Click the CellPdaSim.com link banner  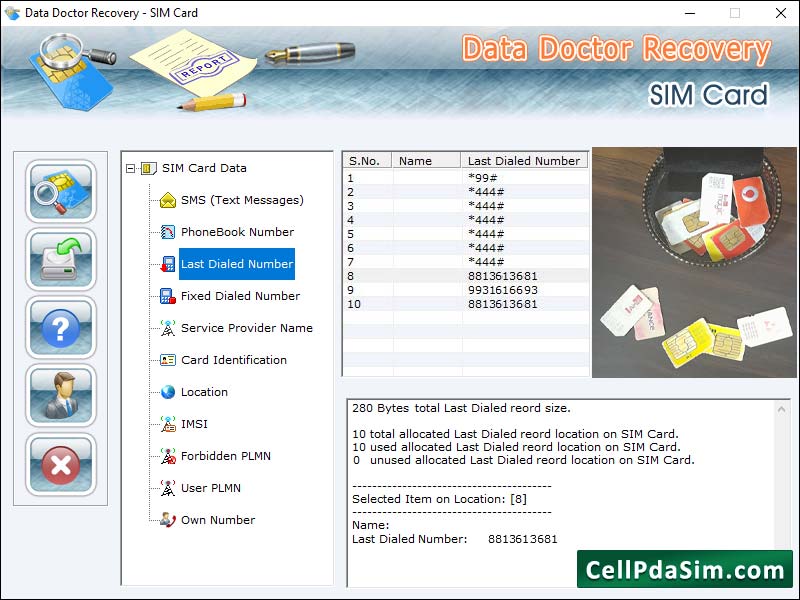(x=685, y=569)
